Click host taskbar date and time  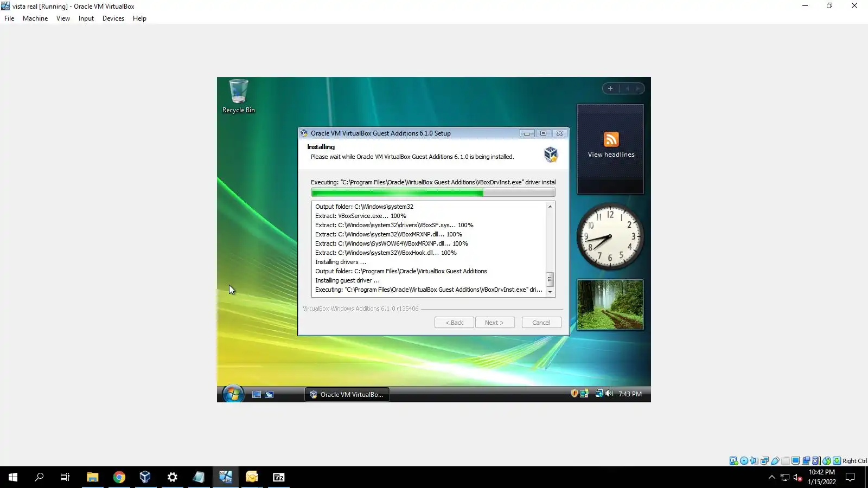[x=822, y=477]
